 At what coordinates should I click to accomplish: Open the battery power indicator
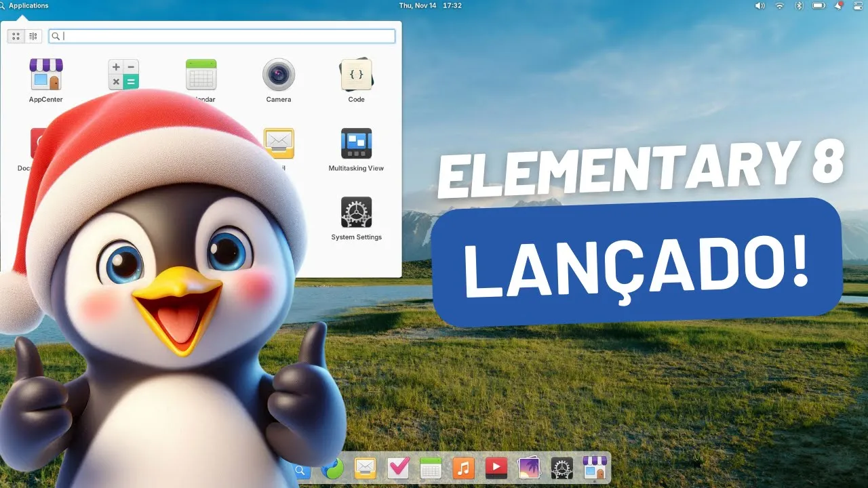pos(818,5)
